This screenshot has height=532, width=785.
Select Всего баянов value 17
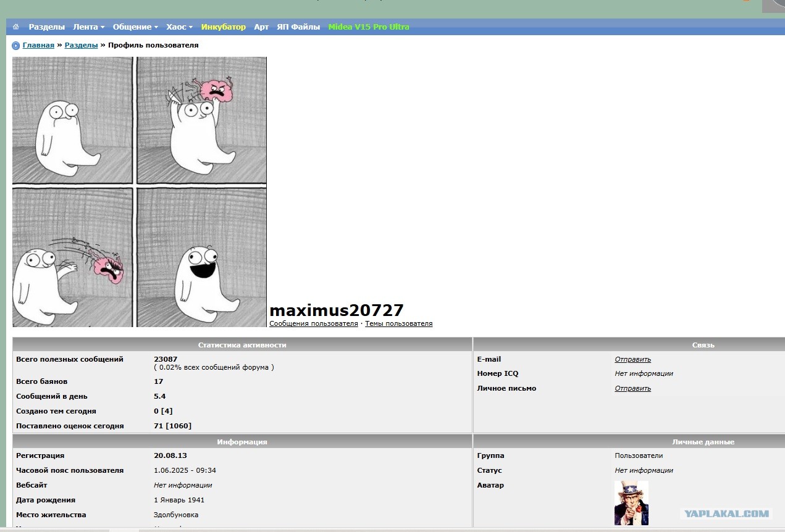[159, 381]
